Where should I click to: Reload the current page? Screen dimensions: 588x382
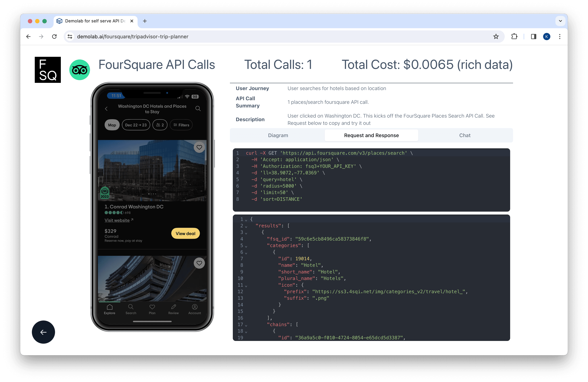click(x=54, y=37)
